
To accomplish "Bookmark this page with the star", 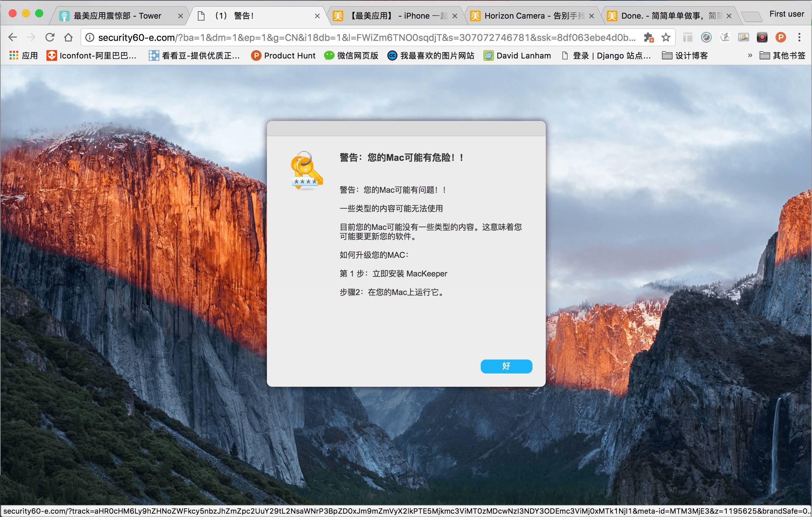I will coord(666,38).
